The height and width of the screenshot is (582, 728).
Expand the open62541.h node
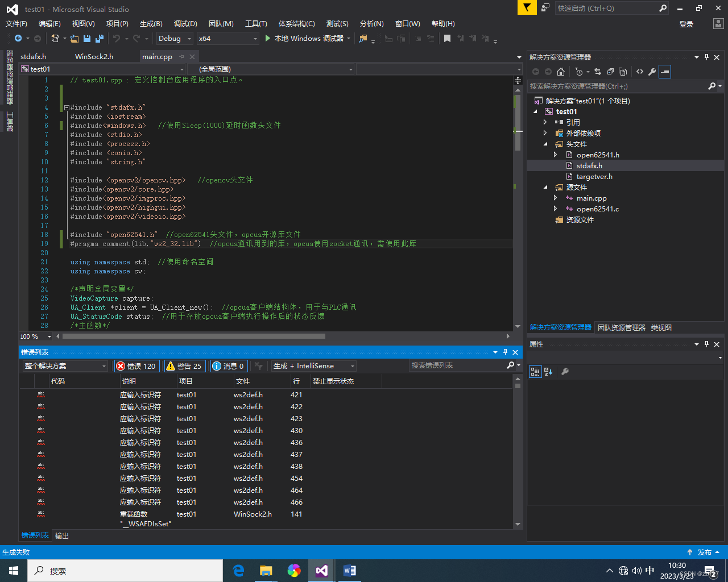(555, 155)
